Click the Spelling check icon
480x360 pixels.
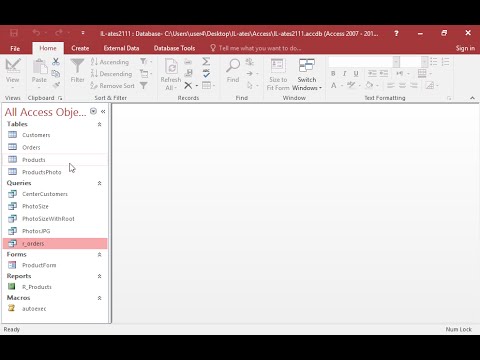(206, 74)
